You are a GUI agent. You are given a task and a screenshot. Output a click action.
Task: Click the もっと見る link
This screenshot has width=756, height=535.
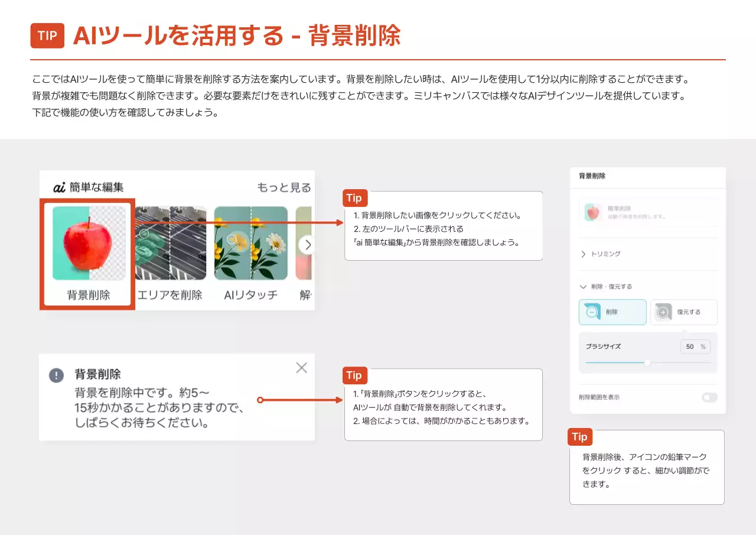click(x=283, y=187)
